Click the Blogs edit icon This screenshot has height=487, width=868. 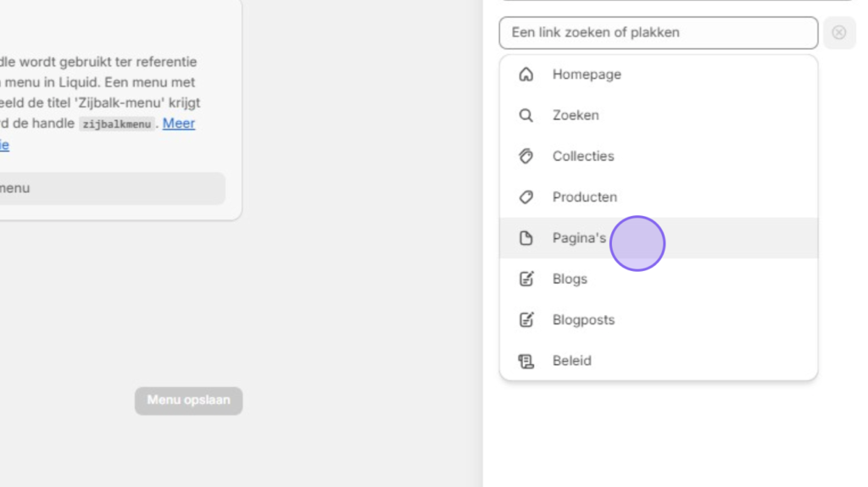pyautogui.click(x=526, y=279)
